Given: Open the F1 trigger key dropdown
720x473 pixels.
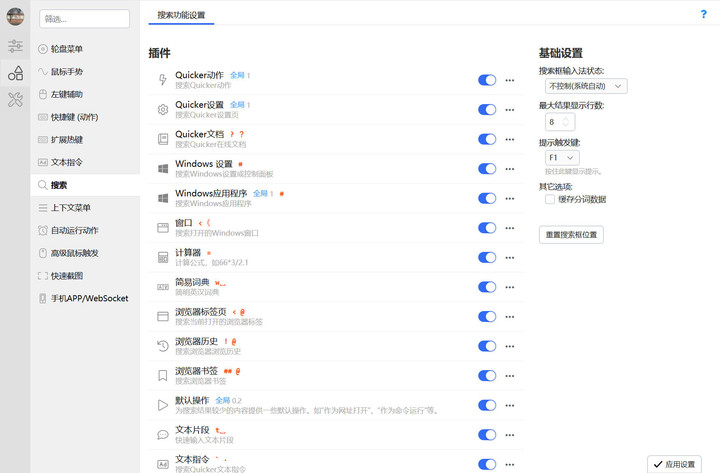Looking at the screenshot, I should 562,158.
